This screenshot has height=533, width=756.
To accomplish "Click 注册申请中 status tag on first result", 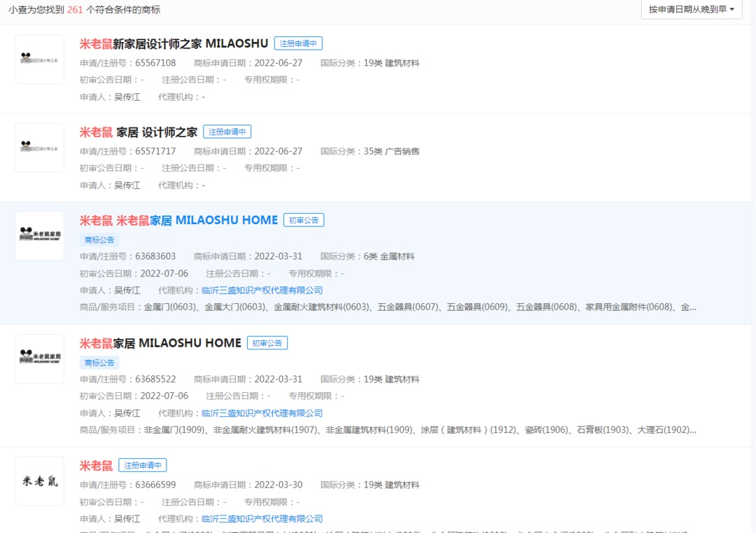I will (298, 43).
